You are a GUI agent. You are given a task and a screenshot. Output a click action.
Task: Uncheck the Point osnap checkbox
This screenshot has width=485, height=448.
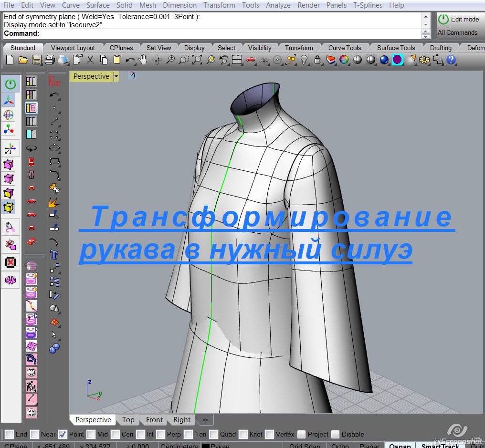(x=63, y=434)
